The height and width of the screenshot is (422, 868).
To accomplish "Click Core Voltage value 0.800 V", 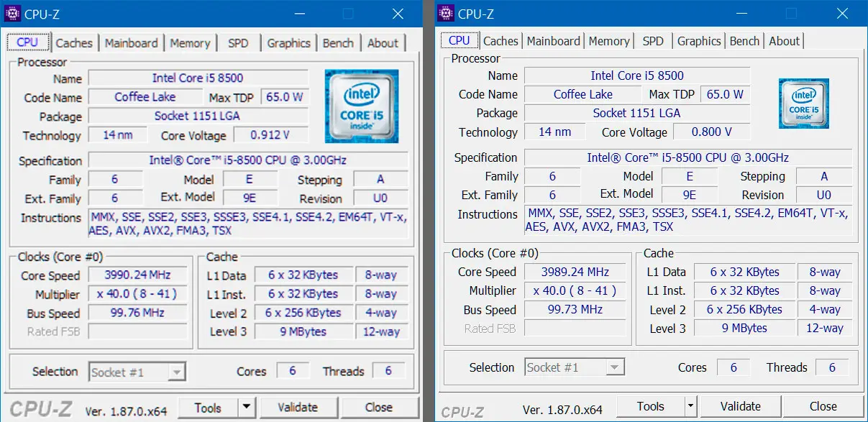I will (711, 132).
